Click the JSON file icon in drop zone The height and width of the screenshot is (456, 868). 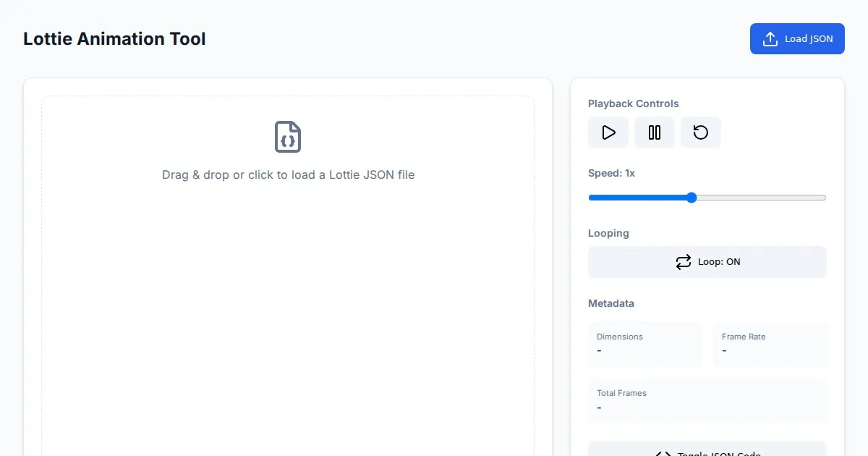288,137
